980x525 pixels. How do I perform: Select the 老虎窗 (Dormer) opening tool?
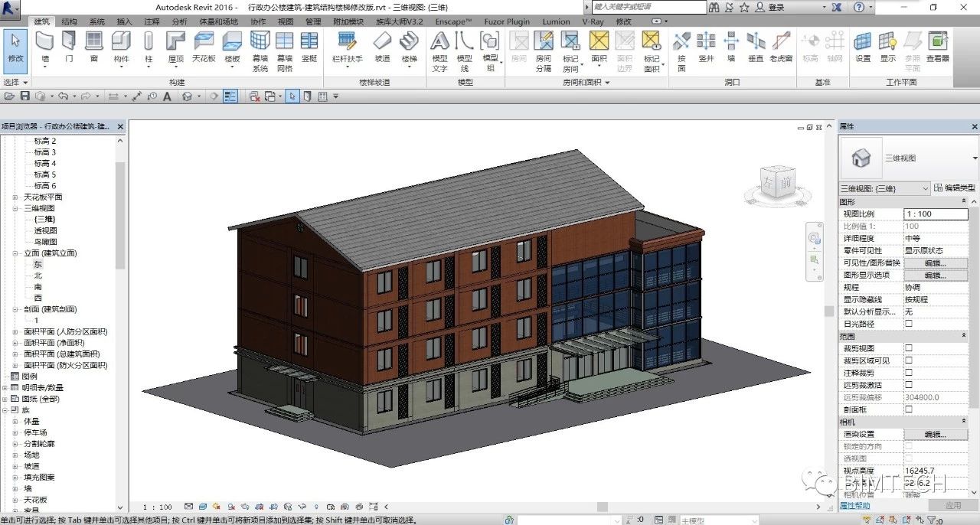(781, 47)
